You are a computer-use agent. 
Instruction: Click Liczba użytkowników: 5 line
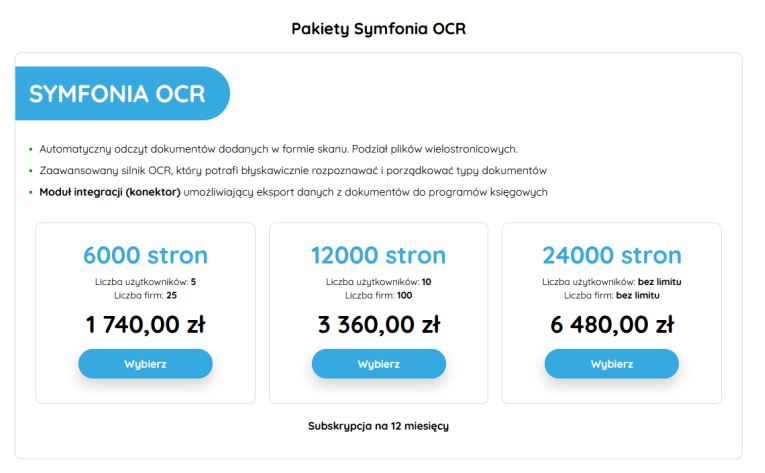[145, 282]
